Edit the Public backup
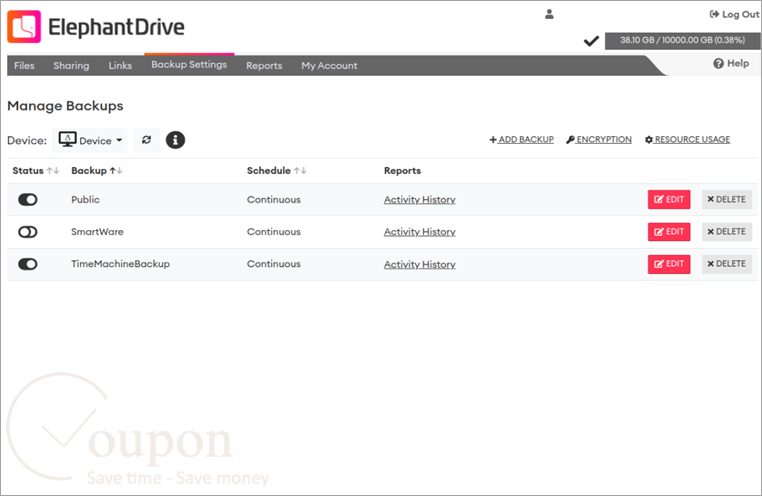Image resolution: width=762 pixels, height=496 pixels. pos(669,199)
